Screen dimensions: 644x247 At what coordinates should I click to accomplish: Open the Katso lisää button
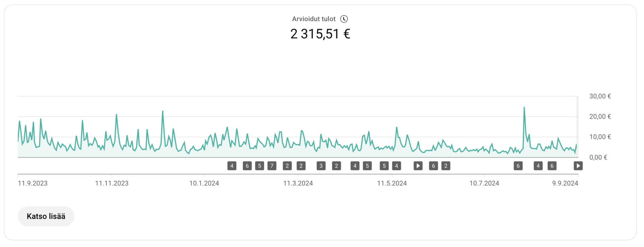(46, 217)
